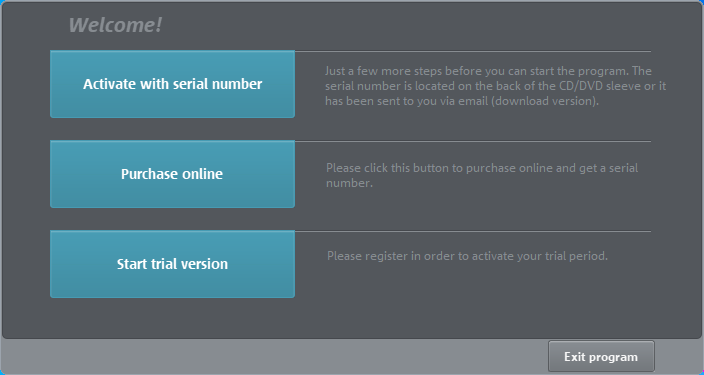Click the "Please register" sentence

[x=467, y=256]
